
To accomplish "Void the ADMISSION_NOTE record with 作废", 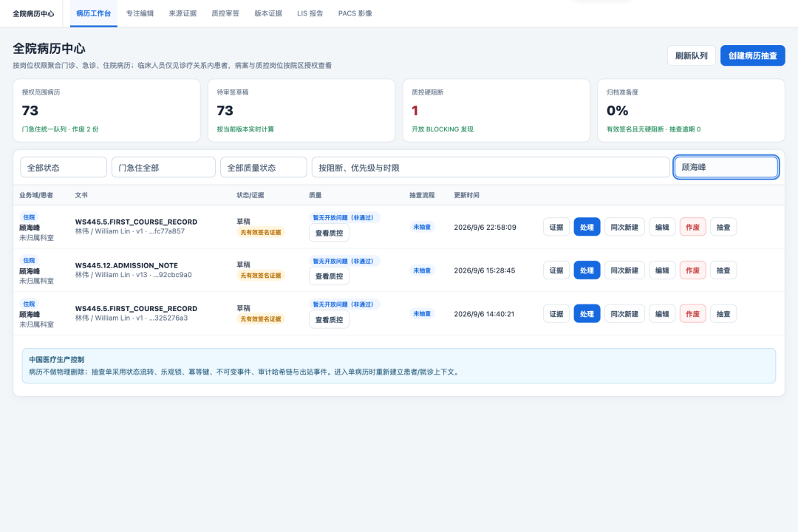I will [x=692, y=270].
